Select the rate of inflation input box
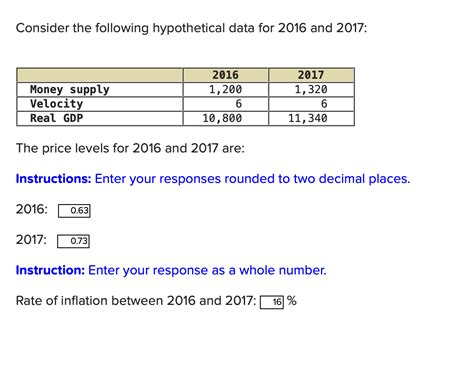Image resolution: width=474 pixels, height=371 pixels. pos(272,302)
